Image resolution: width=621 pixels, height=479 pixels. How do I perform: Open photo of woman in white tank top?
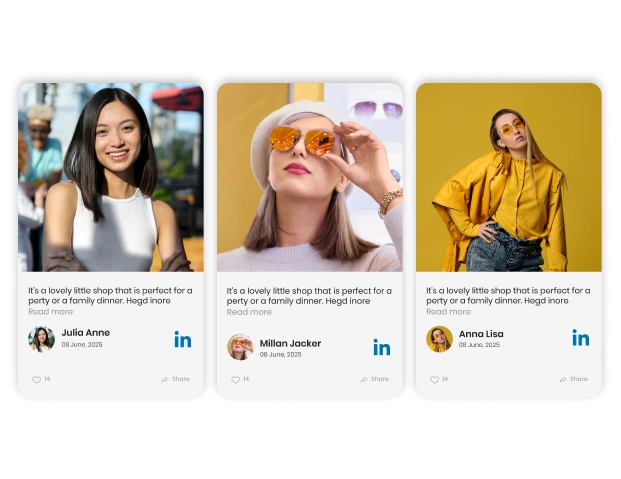point(110,177)
